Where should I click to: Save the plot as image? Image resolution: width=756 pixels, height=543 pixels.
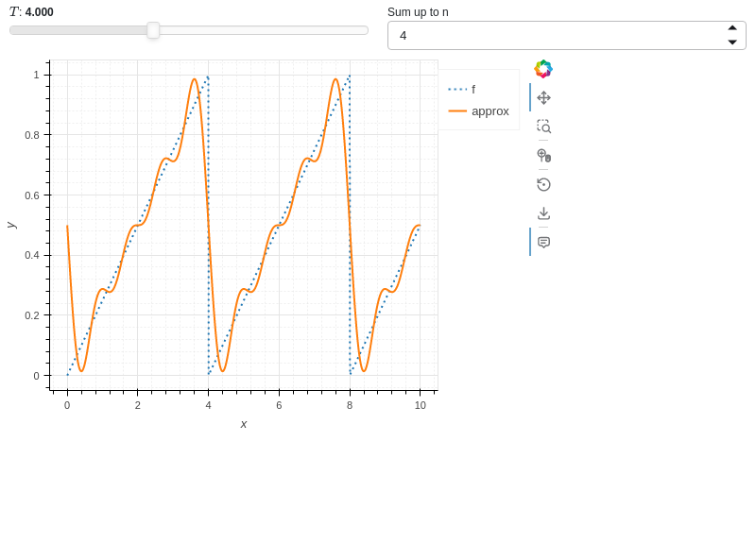(x=544, y=213)
